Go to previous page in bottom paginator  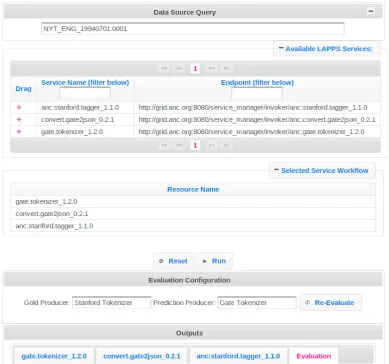[x=179, y=145]
